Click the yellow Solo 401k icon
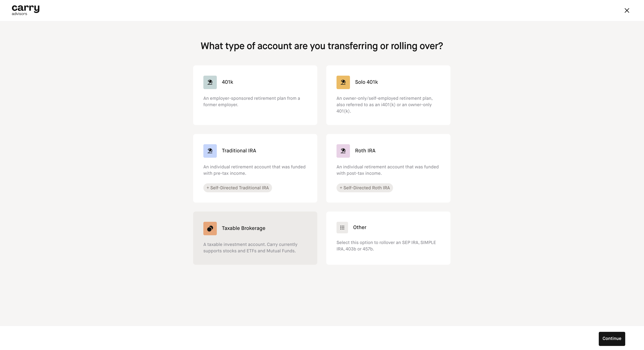Image resolution: width=644 pixels, height=350 pixels. [343, 82]
